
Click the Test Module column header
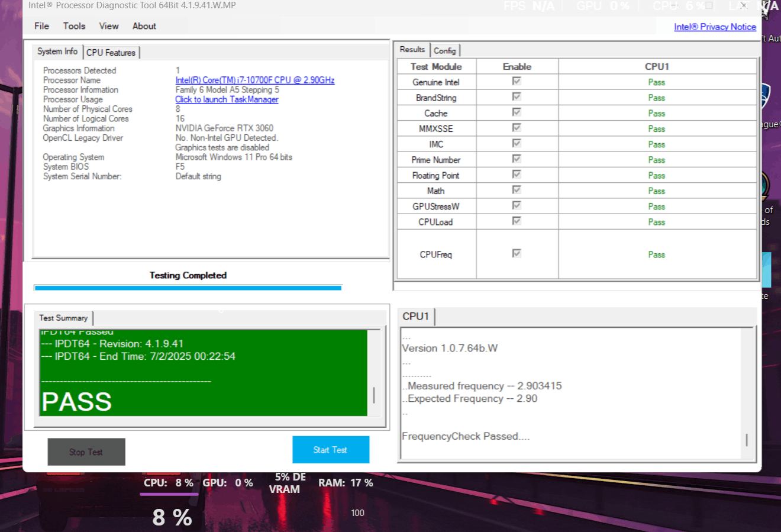tap(437, 67)
